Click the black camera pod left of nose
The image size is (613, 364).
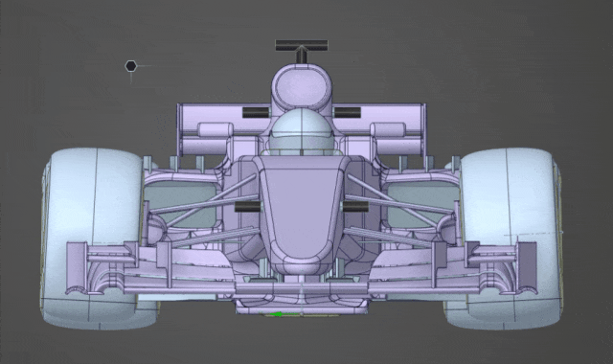pos(248,207)
